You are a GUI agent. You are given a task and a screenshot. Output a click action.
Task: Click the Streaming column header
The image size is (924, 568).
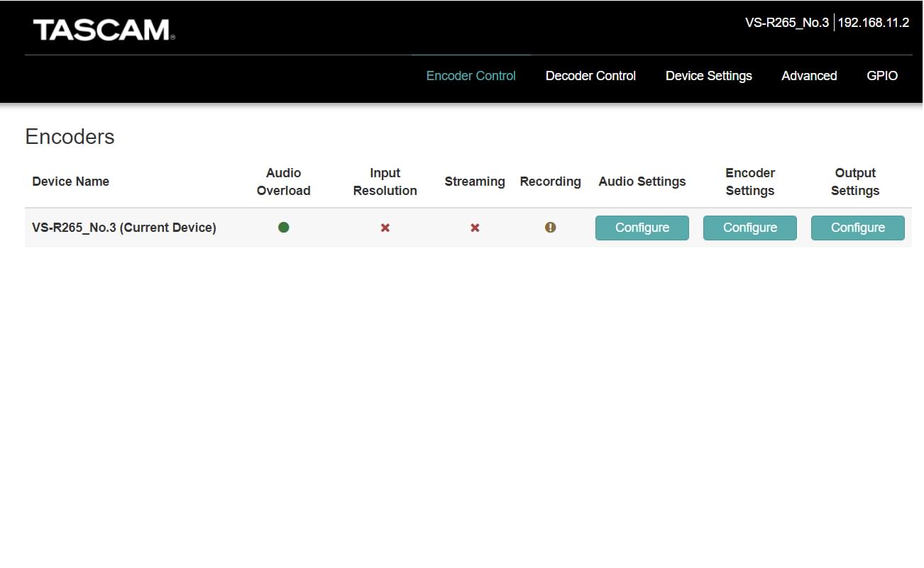pyautogui.click(x=475, y=182)
